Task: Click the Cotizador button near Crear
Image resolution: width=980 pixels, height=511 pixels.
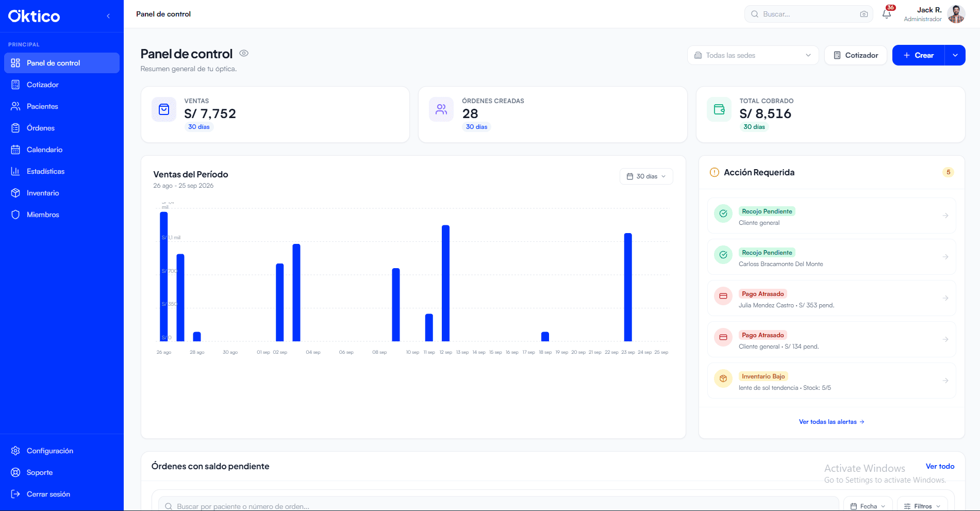Action: [856, 55]
